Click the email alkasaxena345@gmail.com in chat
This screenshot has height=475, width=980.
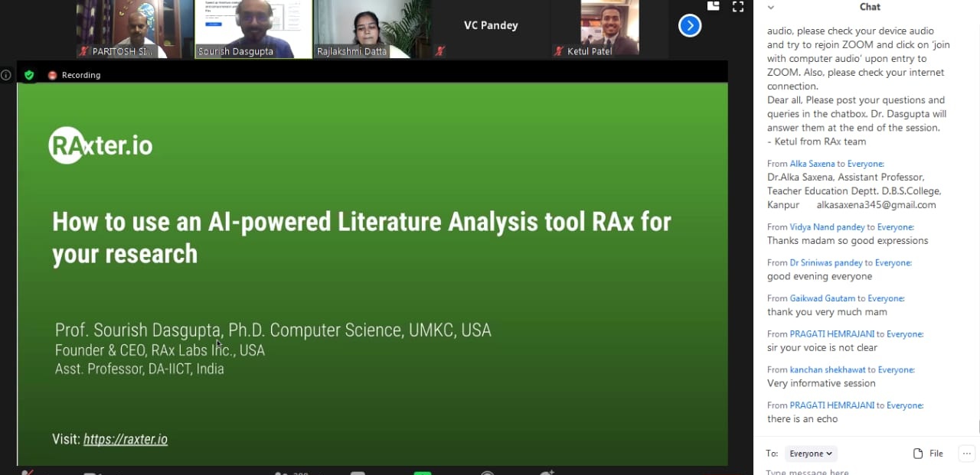click(x=876, y=205)
